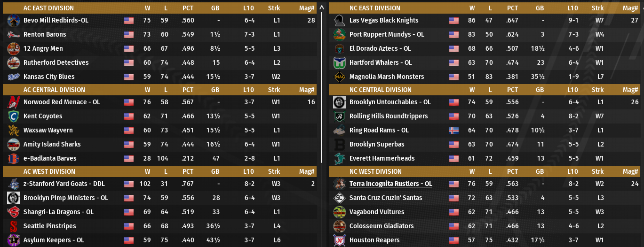
Task: Click the PCT column header in AC West
Action: click(x=188, y=171)
